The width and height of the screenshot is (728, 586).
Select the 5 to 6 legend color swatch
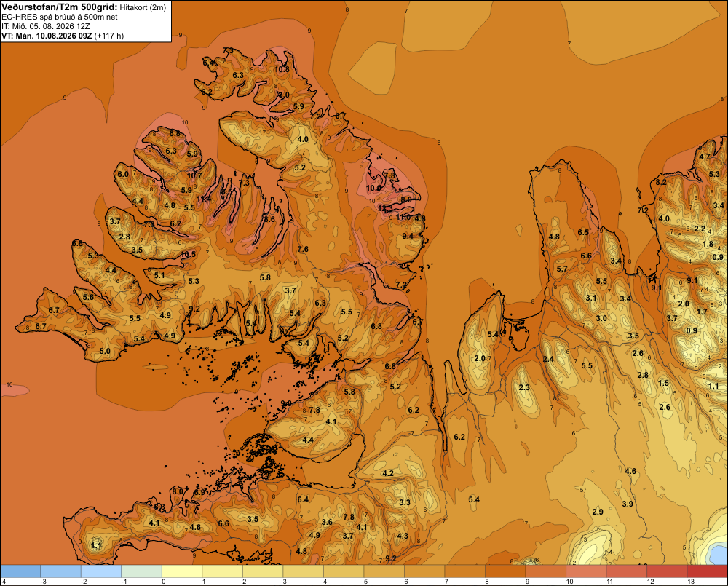pos(384,571)
